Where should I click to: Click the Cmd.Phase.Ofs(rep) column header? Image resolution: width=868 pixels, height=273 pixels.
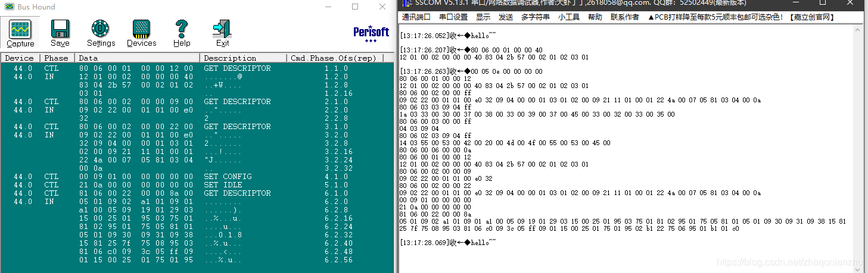[335, 58]
